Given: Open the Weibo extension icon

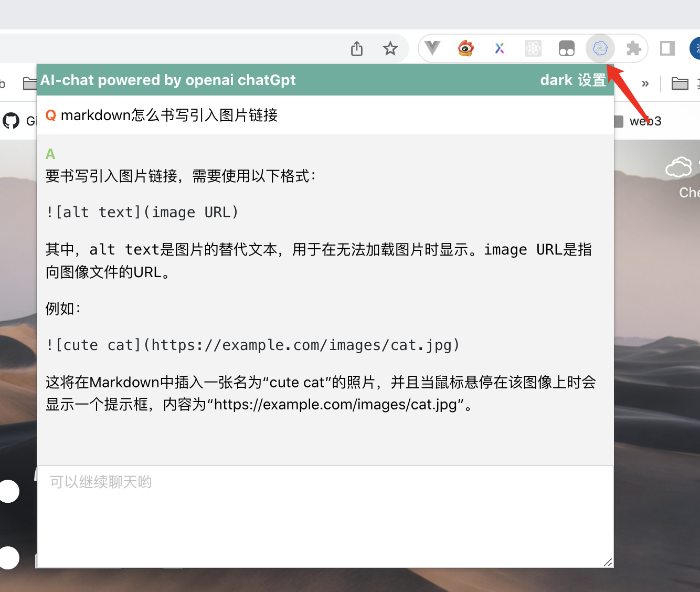Looking at the screenshot, I should [466, 48].
